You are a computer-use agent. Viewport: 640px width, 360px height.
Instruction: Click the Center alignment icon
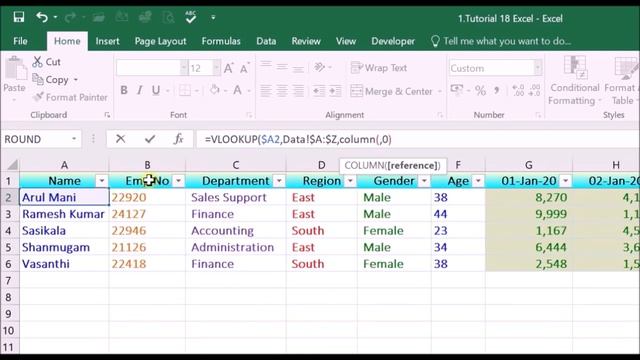pos(282,91)
